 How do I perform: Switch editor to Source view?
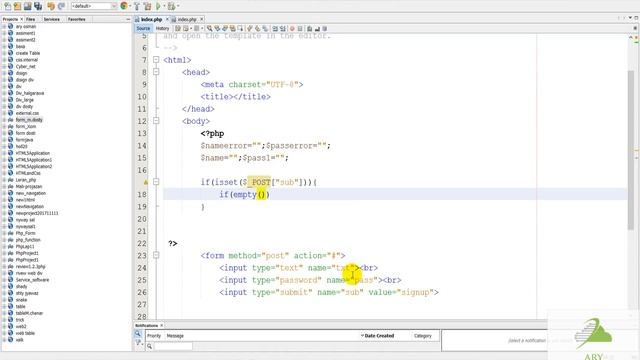(143, 29)
